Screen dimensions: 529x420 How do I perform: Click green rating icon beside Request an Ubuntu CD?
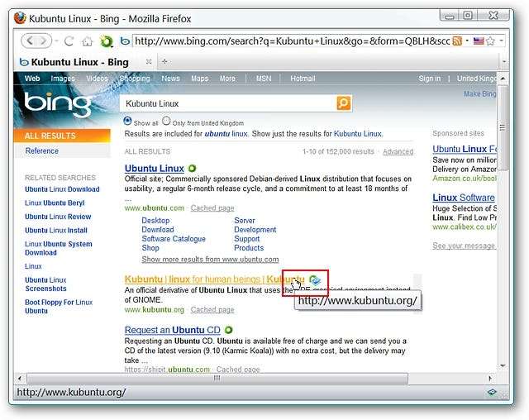[x=228, y=330]
